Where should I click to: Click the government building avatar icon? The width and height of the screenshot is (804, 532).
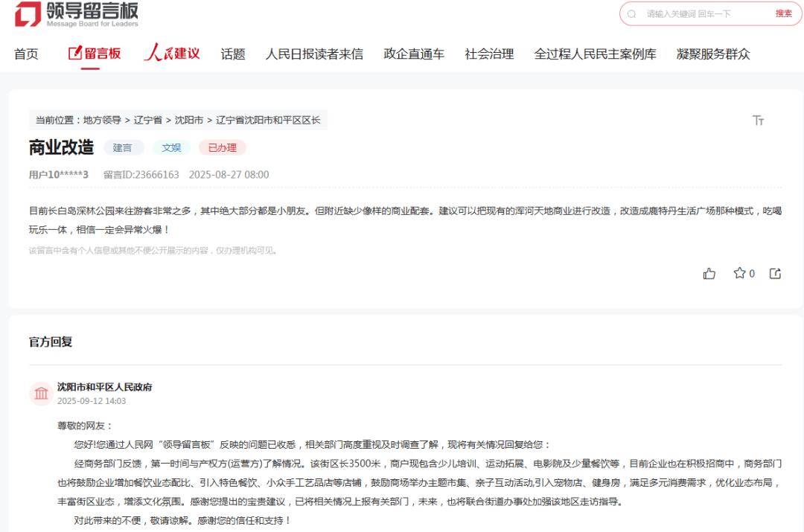41,393
